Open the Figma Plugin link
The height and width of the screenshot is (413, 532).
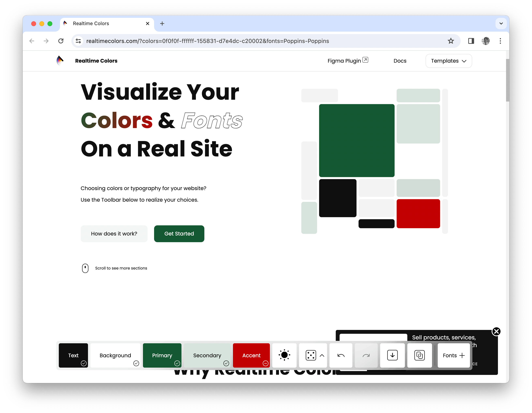[348, 61]
